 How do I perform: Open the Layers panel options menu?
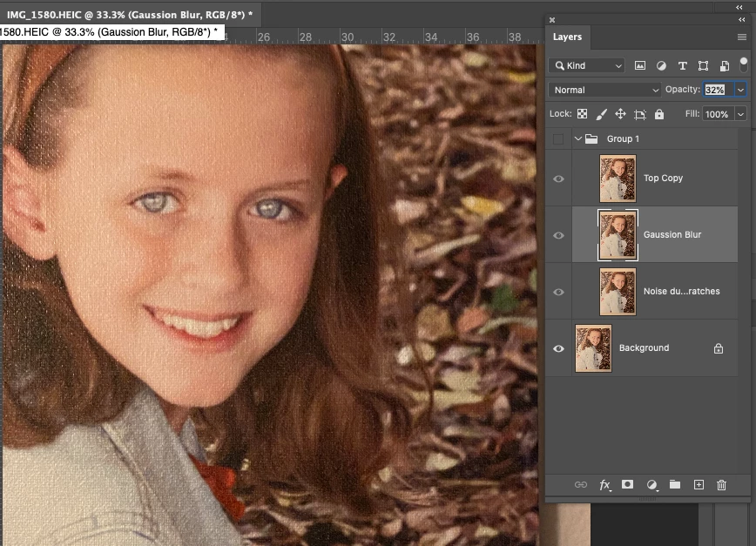pos(741,37)
